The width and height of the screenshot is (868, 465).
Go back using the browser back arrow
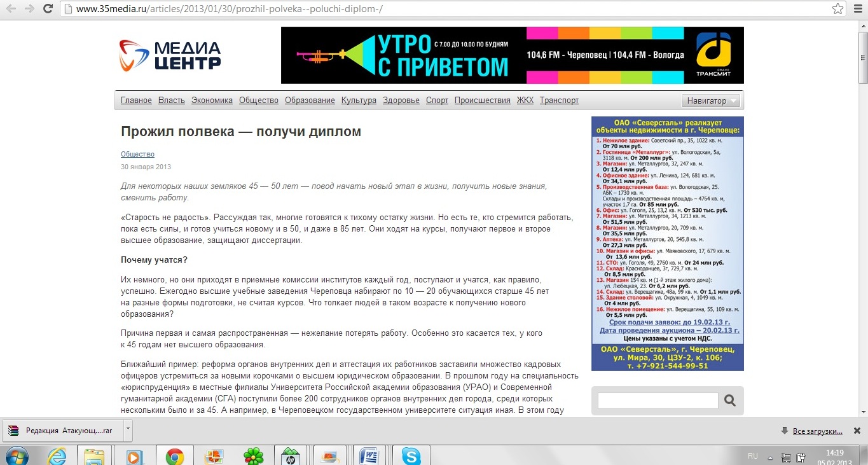coord(11,9)
